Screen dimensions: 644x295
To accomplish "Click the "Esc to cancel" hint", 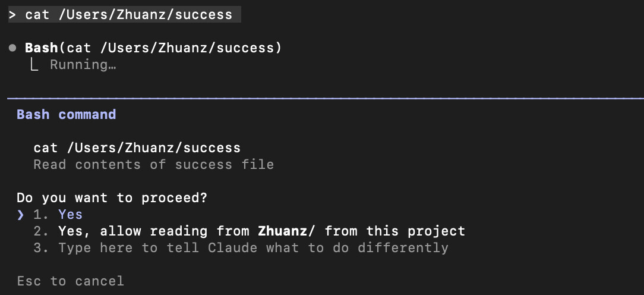I will pyautogui.click(x=70, y=281).
